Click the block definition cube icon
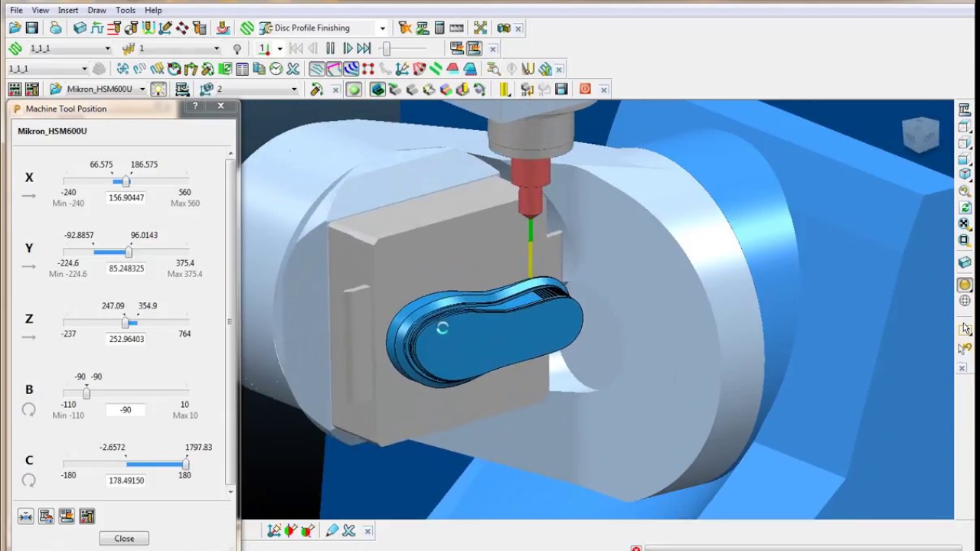This screenshot has height=551, width=980. point(80,28)
